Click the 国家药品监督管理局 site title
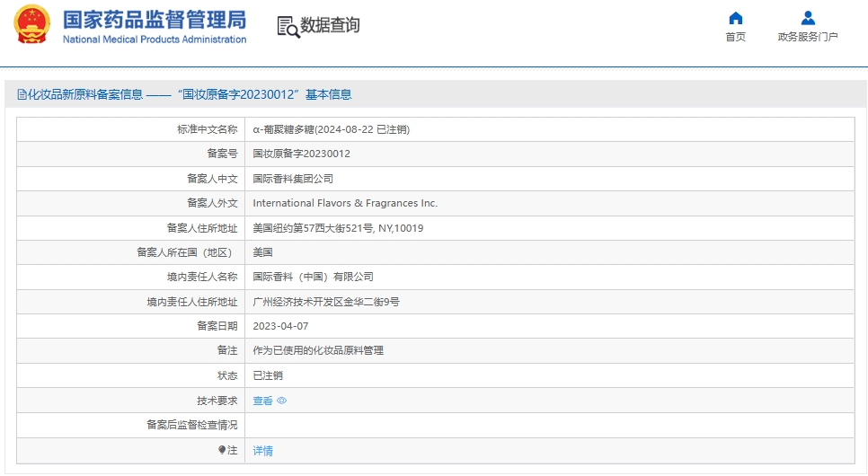868x476 pixels. [x=154, y=20]
